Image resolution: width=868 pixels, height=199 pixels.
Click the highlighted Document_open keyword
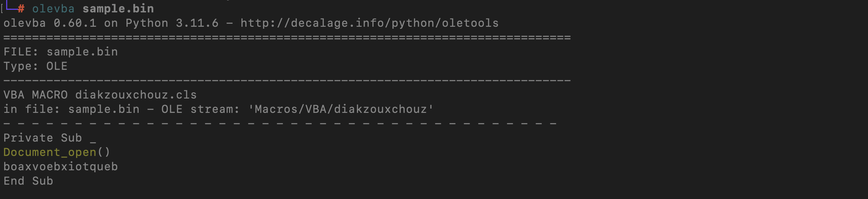50,152
